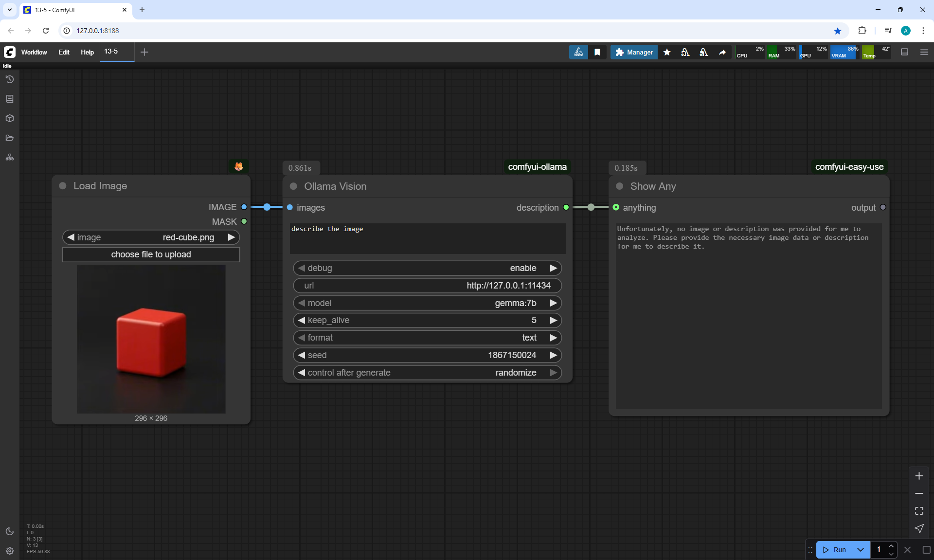Click fit view icon in canvas controls
Image resolution: width=934 pixels, height=560 pixels.
pos(919,511)
